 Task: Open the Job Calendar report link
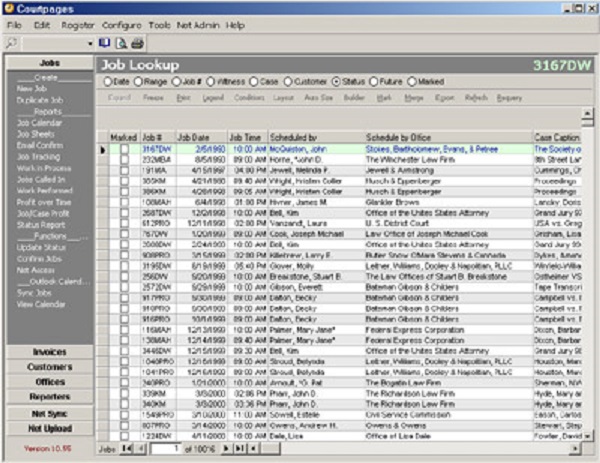pos(39,123)
